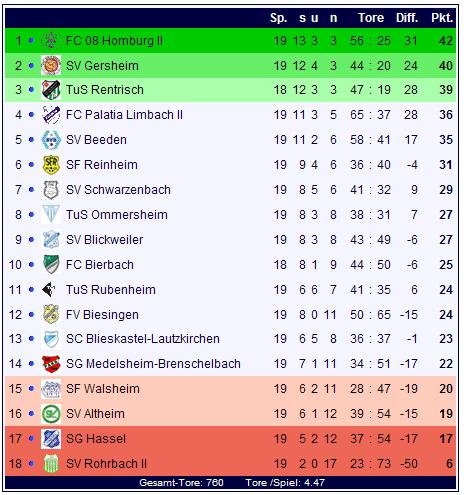The width and height of the screenshot is (464, 495).
Task: Click the FC Palatia Limbach II logo
Action: point(51,115)
